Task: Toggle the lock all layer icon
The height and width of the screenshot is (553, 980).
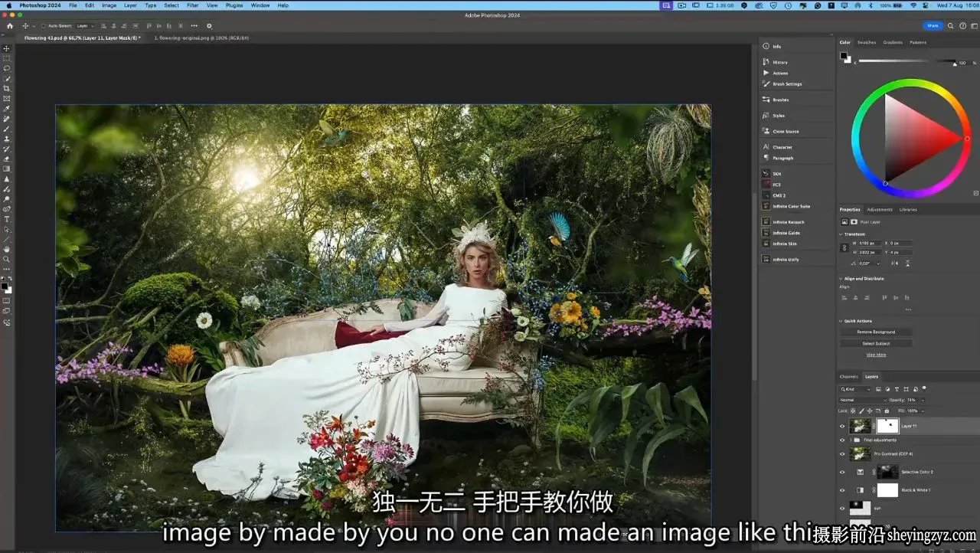Action: [887, 411]
